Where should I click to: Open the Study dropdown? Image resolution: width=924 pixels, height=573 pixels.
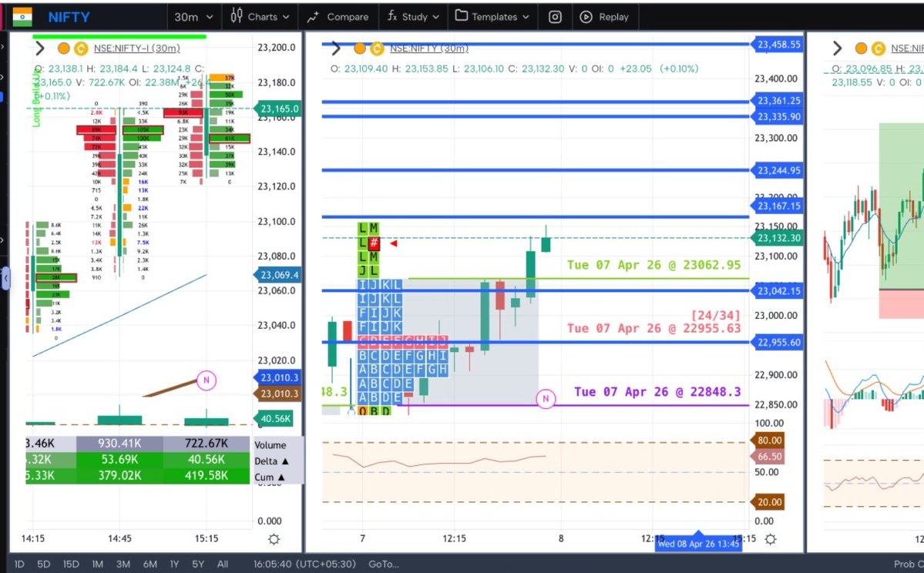point(413,16)
